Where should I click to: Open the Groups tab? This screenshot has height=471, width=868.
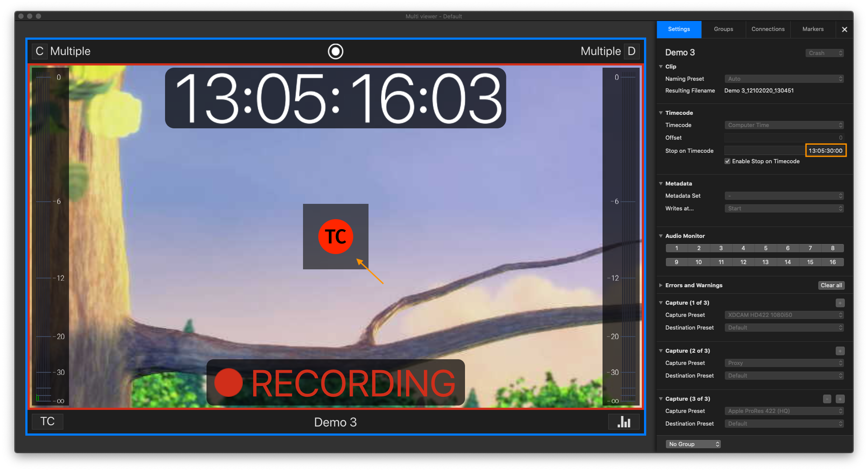(723, 29)
